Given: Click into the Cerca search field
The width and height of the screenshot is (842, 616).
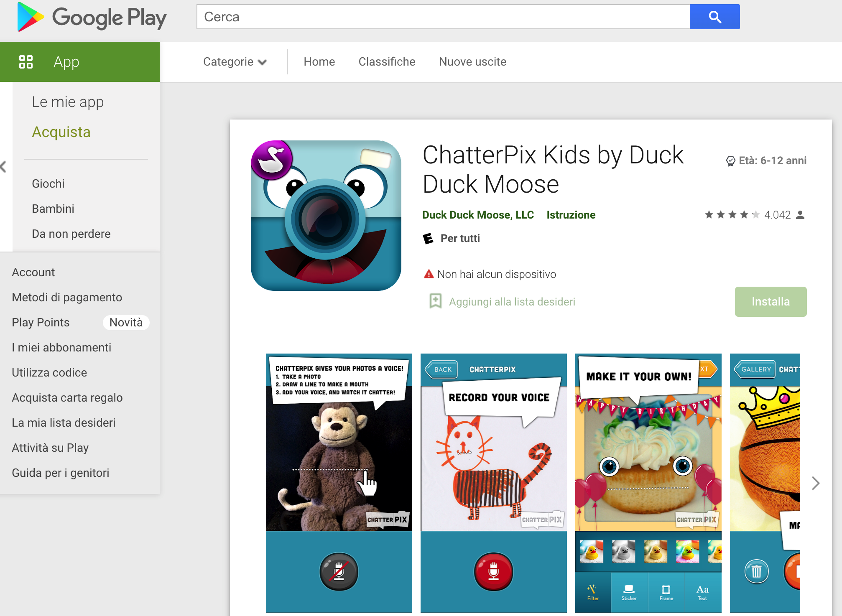Looking at the screenshot, I should click(x=443, y=17).
